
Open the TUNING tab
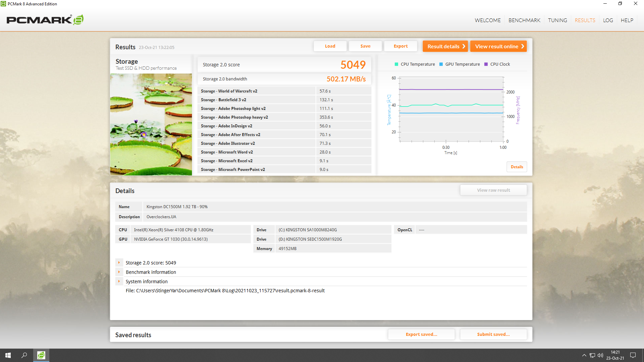click(557, 20)
